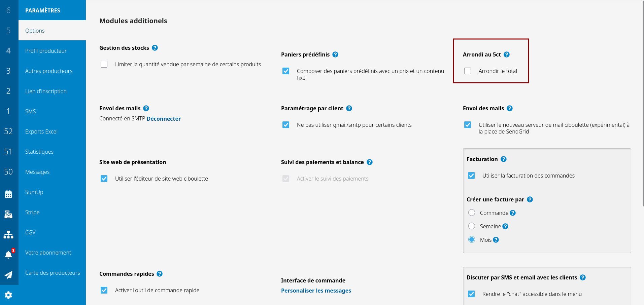Show help for Arrondi au 5ct
This screenshot has width=644, height=305.
coord(507,54)
